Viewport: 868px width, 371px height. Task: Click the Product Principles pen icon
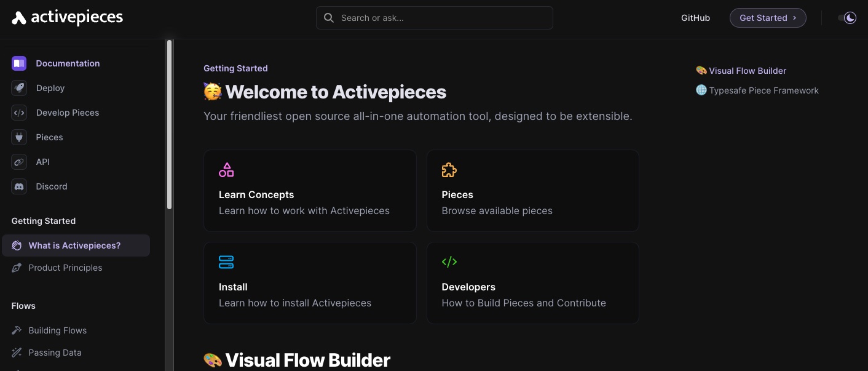coord(17,268)
